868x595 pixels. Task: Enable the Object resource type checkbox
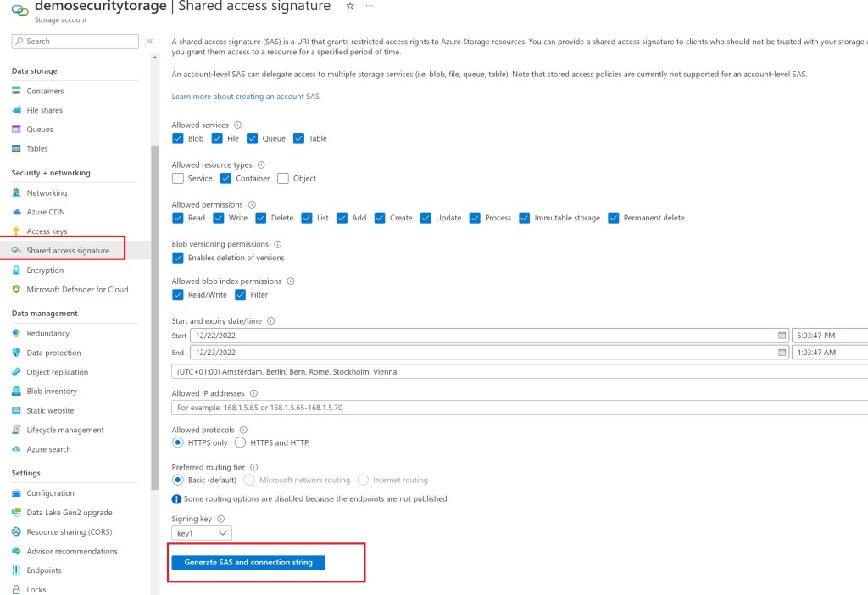click(283, 178)
